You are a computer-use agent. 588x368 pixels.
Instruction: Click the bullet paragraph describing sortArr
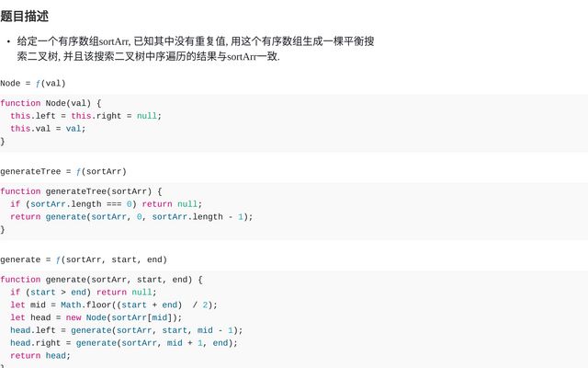point(195,49)
